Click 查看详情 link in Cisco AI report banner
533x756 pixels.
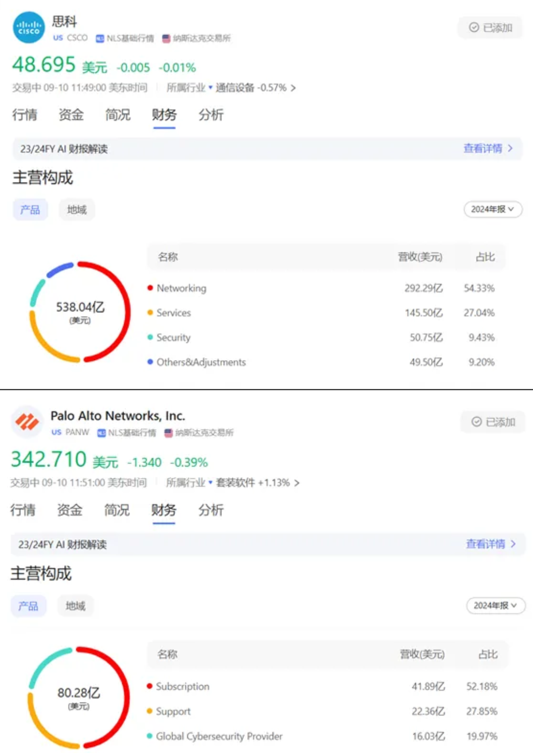[488, 148]
